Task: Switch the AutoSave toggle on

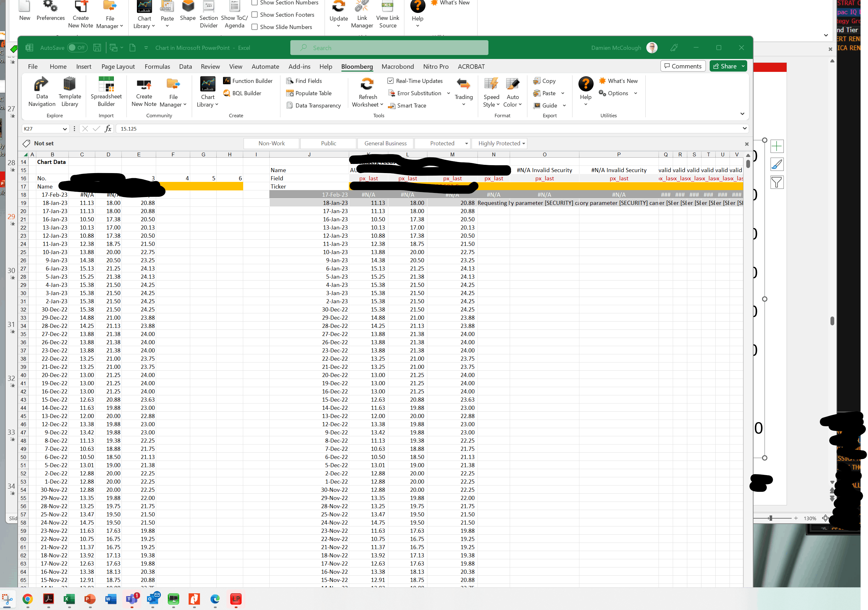Action: pos(77,48)
